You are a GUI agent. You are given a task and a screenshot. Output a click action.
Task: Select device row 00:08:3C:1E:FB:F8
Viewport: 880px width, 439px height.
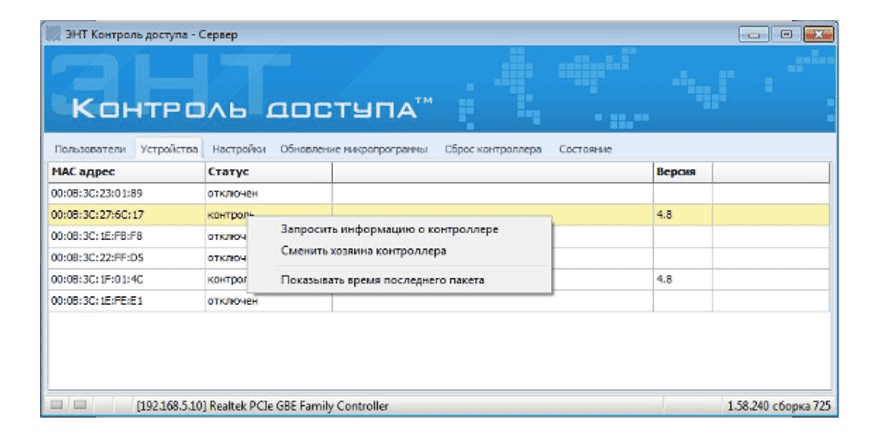pyautogui.click(x=97, y=236)
